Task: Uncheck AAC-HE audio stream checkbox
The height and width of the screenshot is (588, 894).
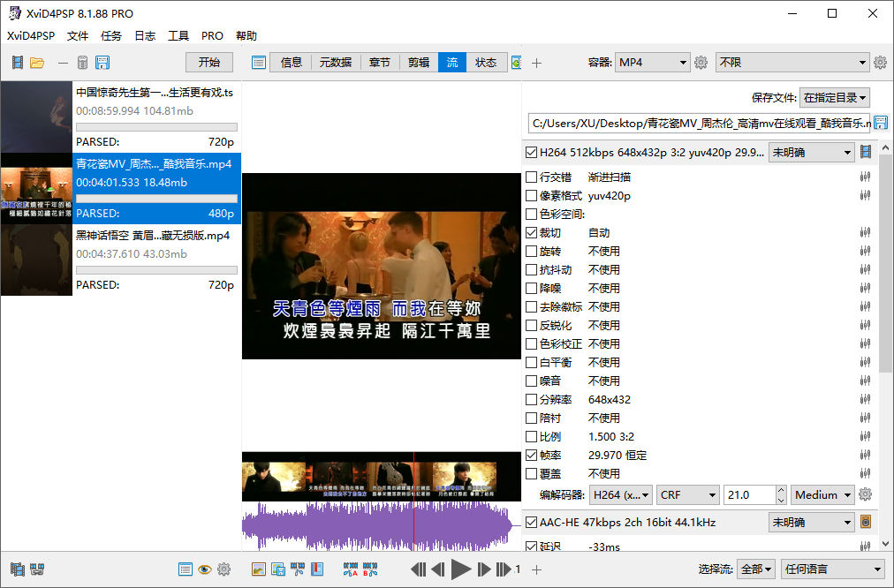Action: coord(531,522)
